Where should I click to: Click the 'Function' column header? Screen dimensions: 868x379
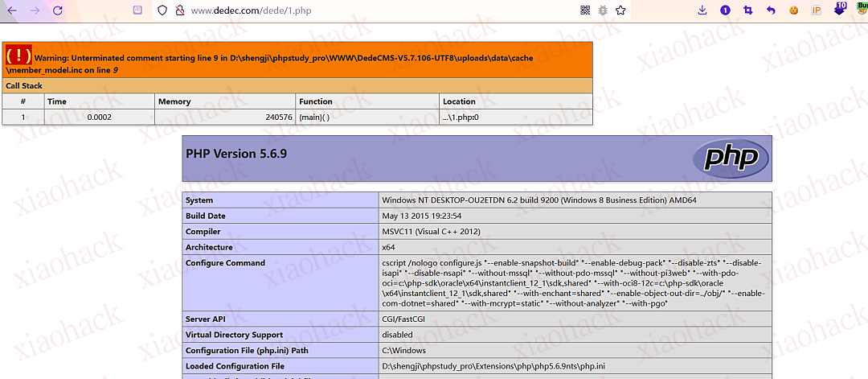pos(367,101)
